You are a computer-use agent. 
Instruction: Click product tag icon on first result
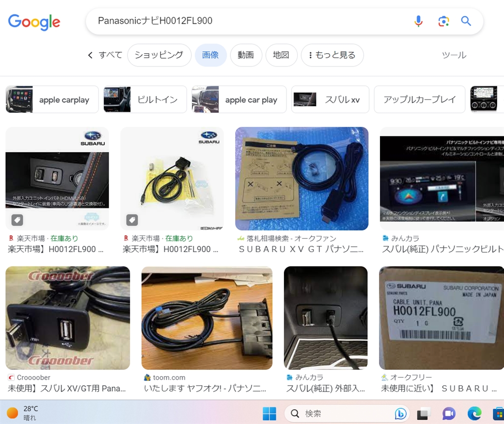[17, 220]
